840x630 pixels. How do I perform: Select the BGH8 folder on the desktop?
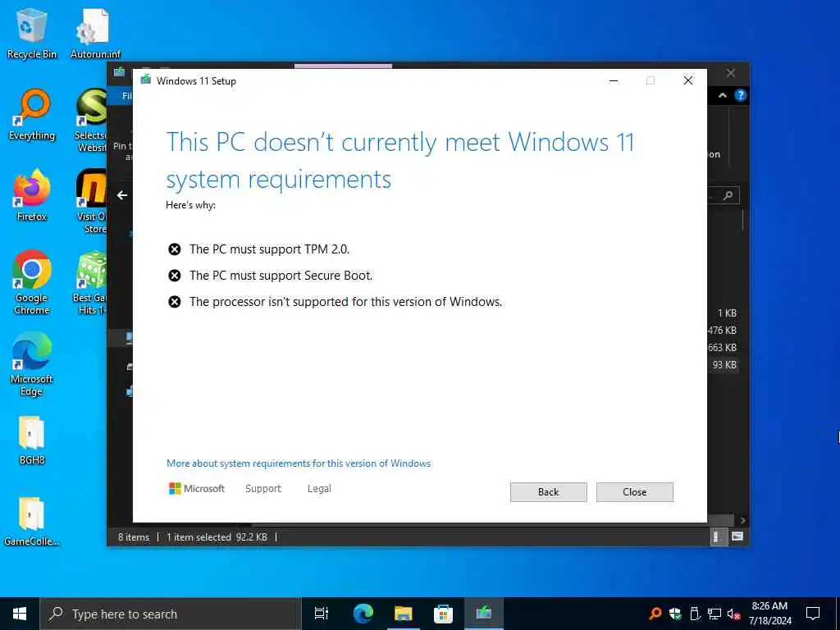[x=32, y=441]
